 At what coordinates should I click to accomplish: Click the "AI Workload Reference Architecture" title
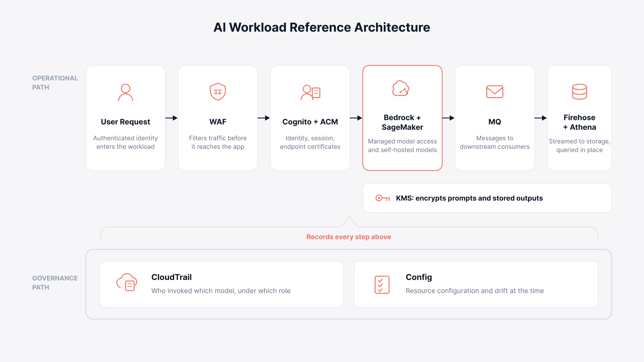pyautogui.click(x=322, y=27)
